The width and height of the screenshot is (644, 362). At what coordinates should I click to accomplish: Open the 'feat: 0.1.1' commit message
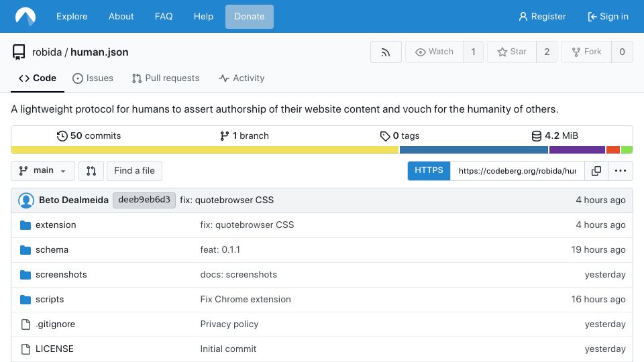pos(220,250)
